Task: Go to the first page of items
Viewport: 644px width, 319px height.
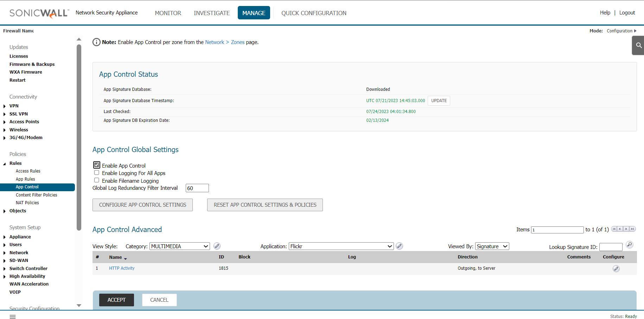Action: click(614, 229)
